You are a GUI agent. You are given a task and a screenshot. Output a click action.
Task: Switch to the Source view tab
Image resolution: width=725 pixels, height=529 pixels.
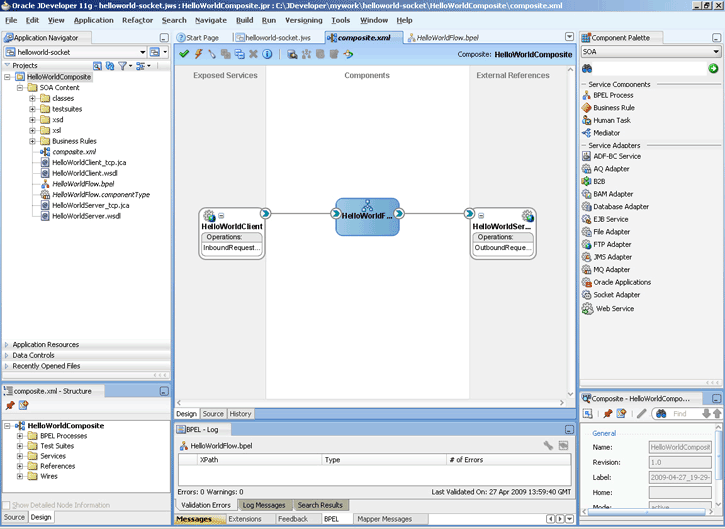(x=213, y=414)
